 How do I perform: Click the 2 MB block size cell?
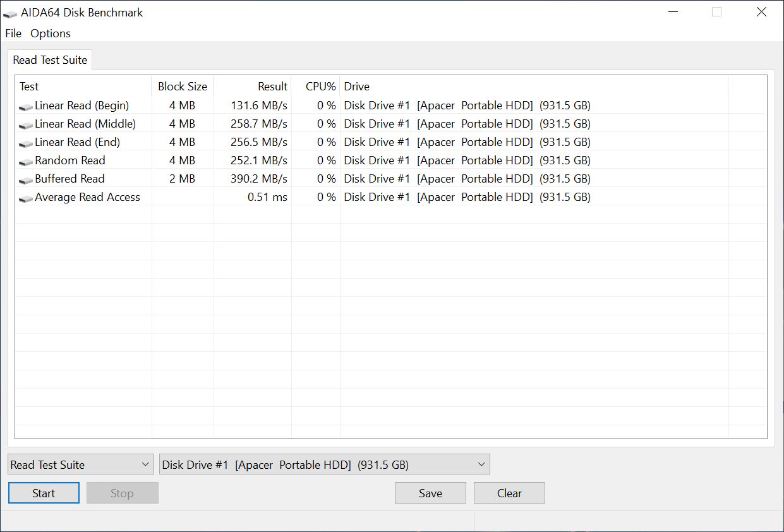(x=183, y=179)
